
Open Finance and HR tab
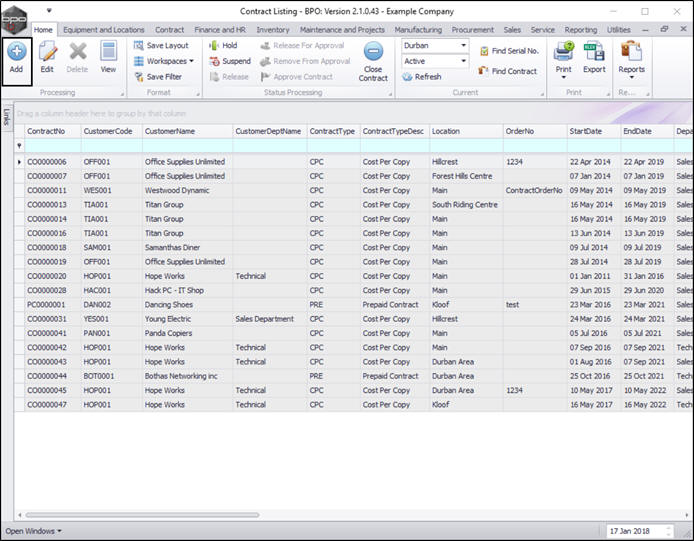coord(220,30)
